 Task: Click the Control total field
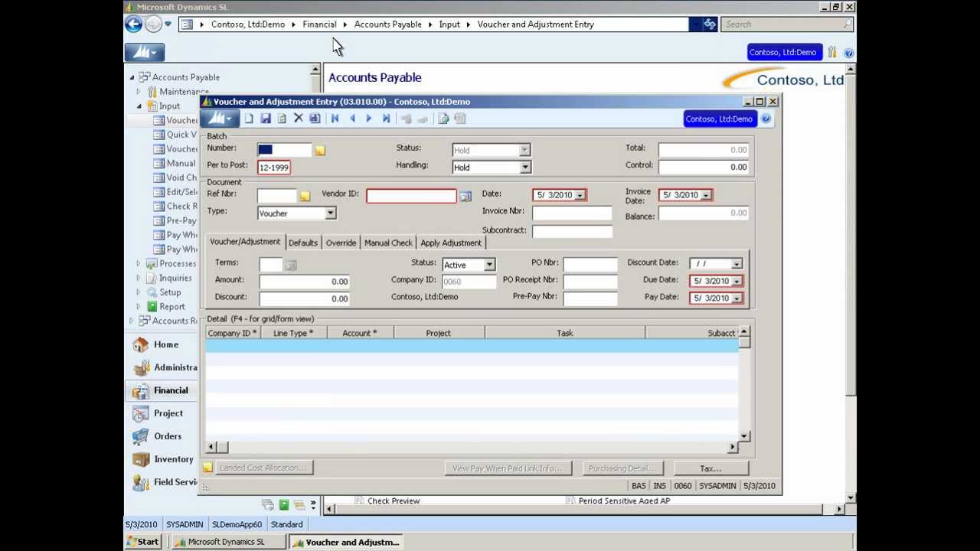click(704, 168)
